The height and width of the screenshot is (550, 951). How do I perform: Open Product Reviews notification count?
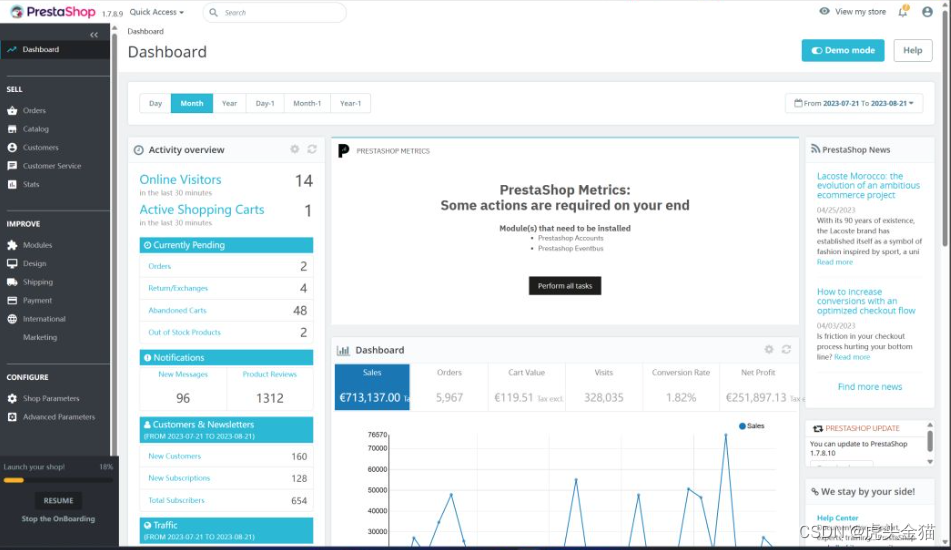click(x=269, y=398)
